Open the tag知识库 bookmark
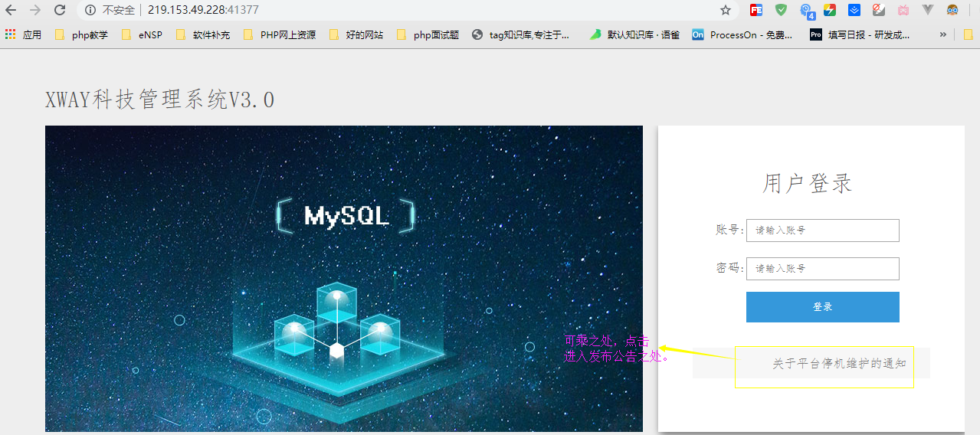 (521, 34)
